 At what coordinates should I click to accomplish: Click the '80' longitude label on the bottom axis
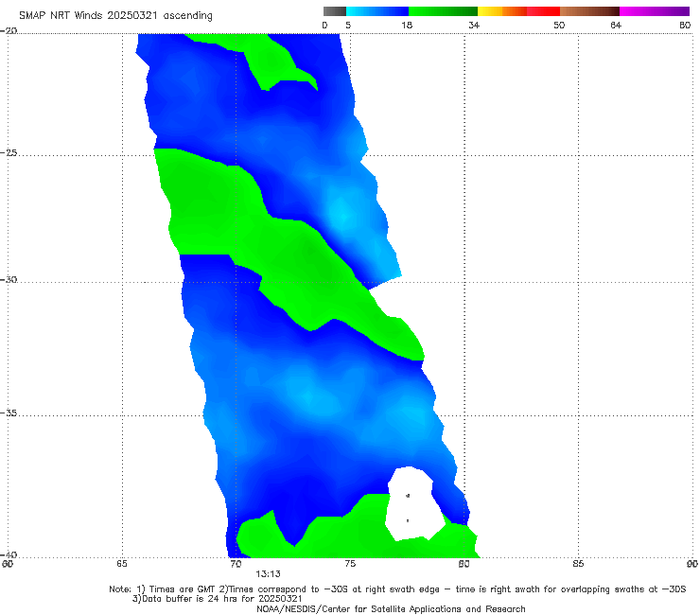(464, 564)
